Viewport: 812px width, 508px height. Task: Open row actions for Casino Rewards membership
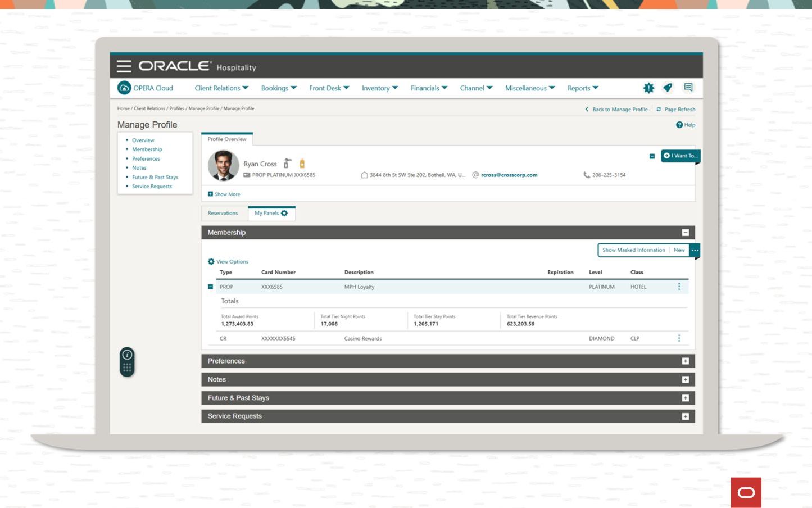[679, 338]
